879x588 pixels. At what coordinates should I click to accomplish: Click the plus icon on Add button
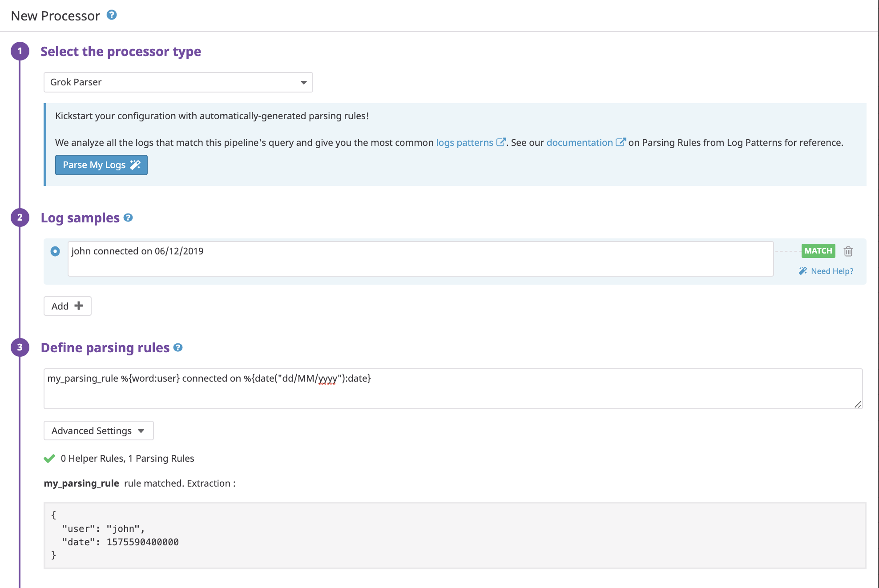[x=79, y=306]
